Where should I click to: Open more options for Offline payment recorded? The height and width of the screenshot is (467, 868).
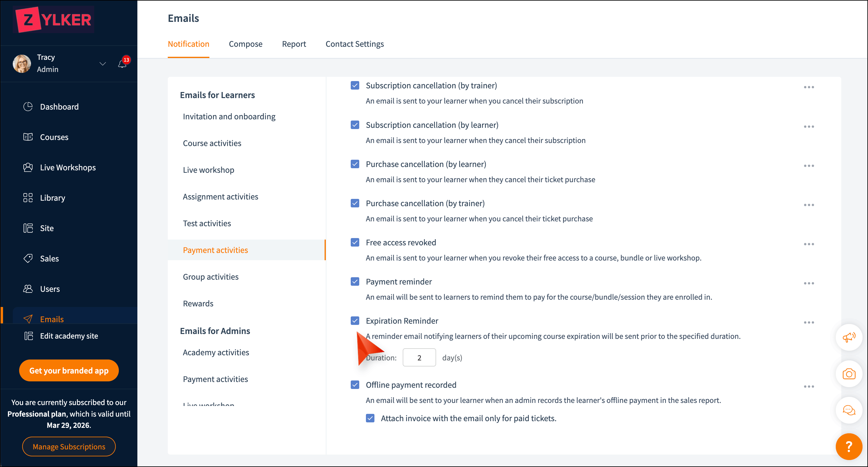pyautogui.click(x=808, y=386)
